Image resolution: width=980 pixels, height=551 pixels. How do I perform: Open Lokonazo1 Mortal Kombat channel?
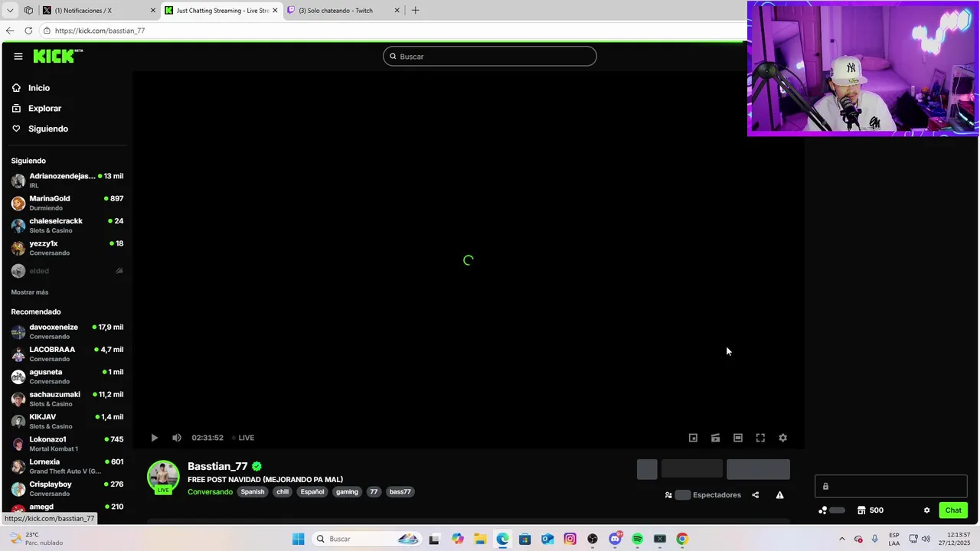click(x=67, y=444)
